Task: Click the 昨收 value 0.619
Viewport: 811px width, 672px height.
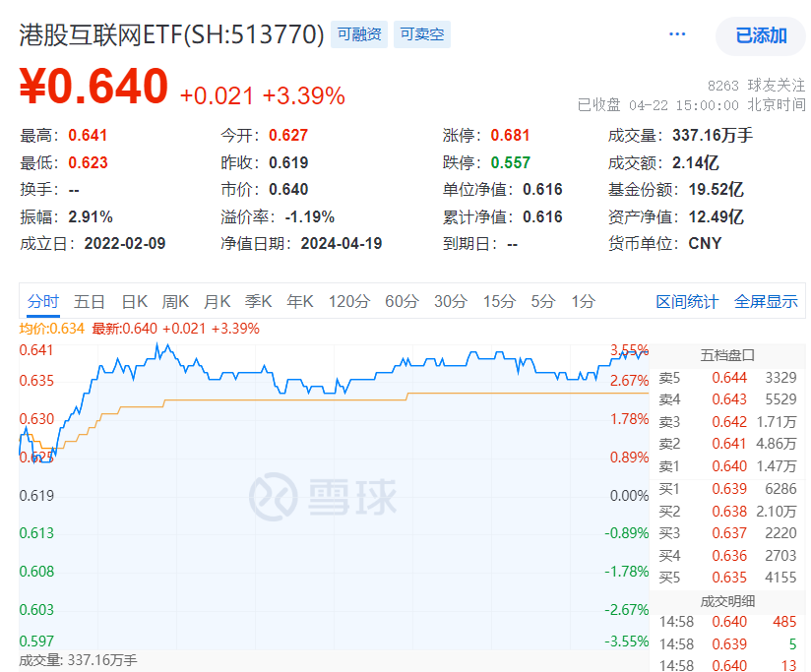Action: tap(288, 162)
